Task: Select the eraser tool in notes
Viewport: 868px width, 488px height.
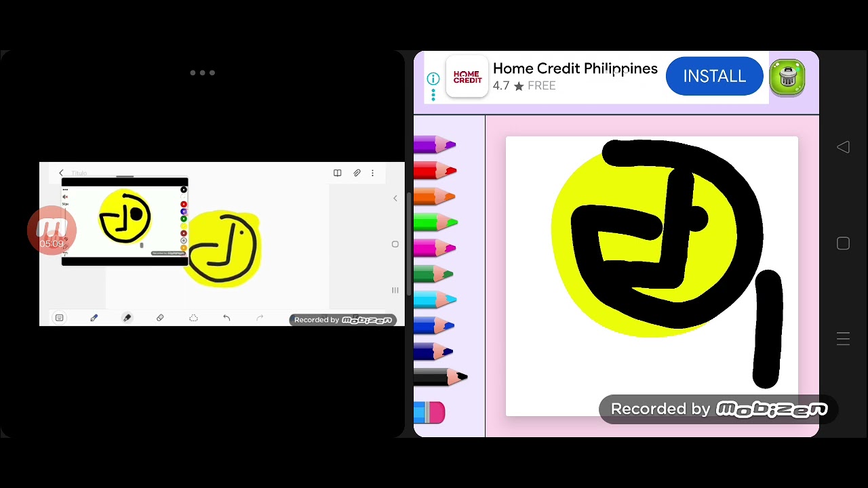Action: click(160, 318)
